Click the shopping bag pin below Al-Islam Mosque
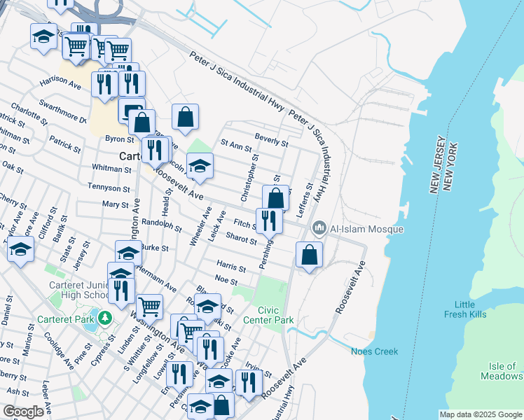 pyautogui.click(x=309, y=255)
